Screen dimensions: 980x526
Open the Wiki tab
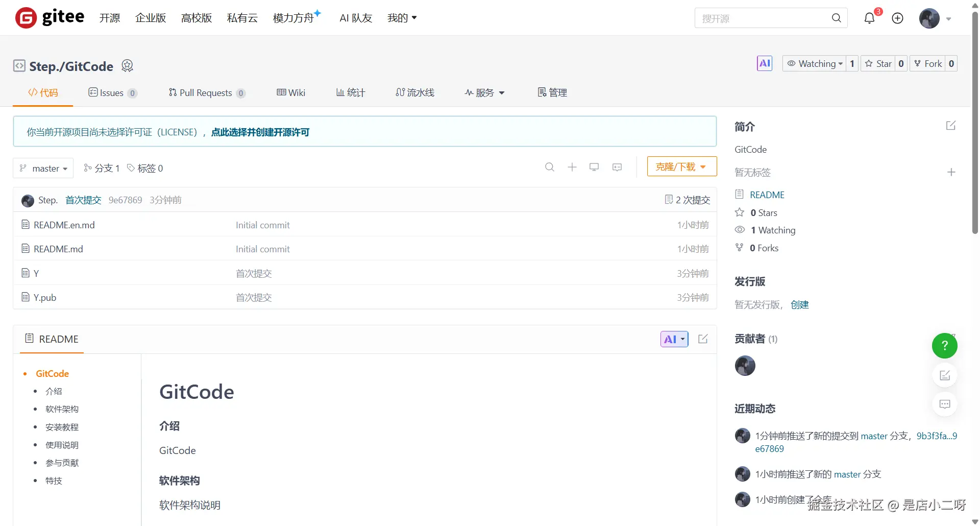pyautogui.click(x=291, y=92)
